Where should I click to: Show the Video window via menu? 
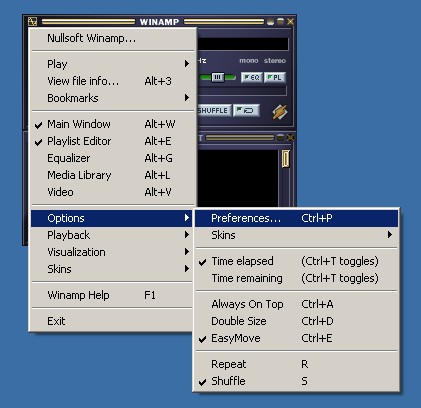click(x=112, y=192)
